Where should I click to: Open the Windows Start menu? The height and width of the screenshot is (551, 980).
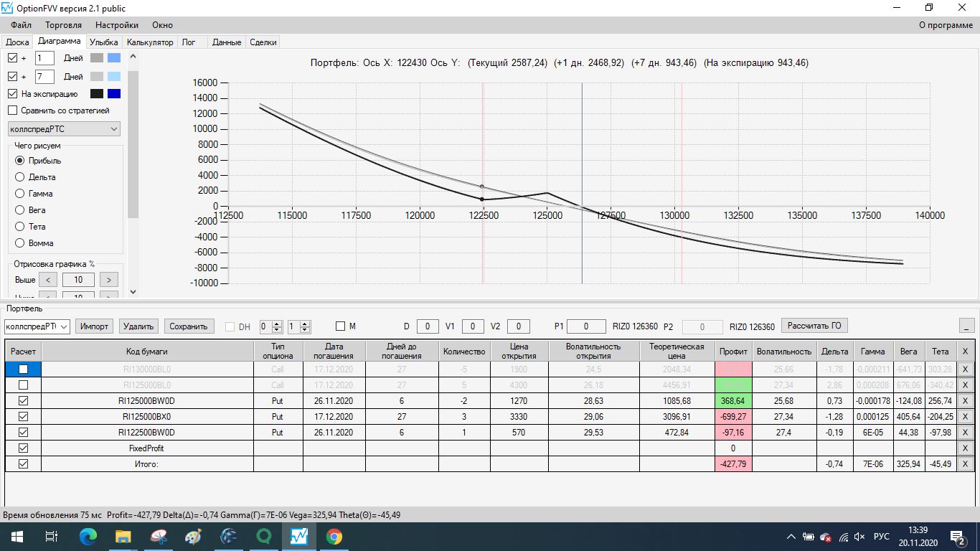tap(16, 537)
